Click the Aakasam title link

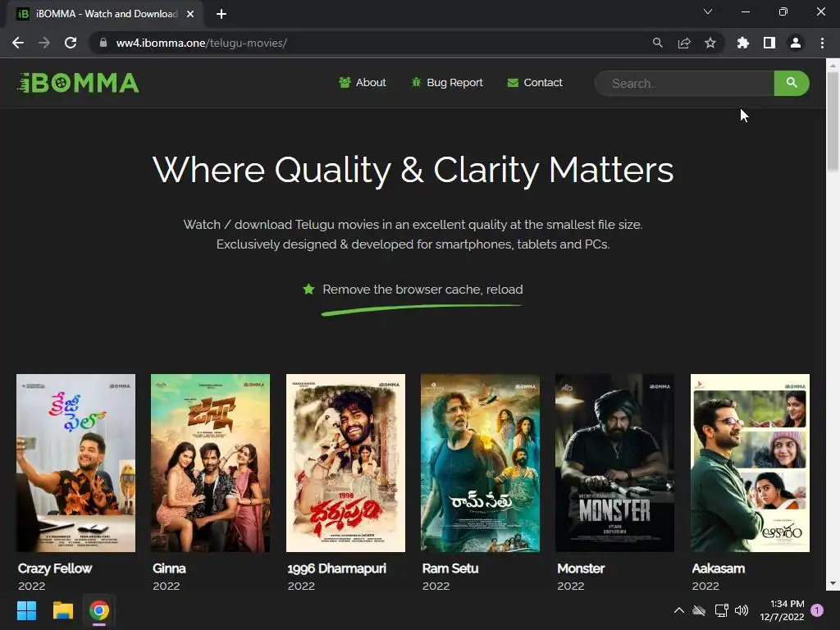pyautogui.click(x=719, y=568)
